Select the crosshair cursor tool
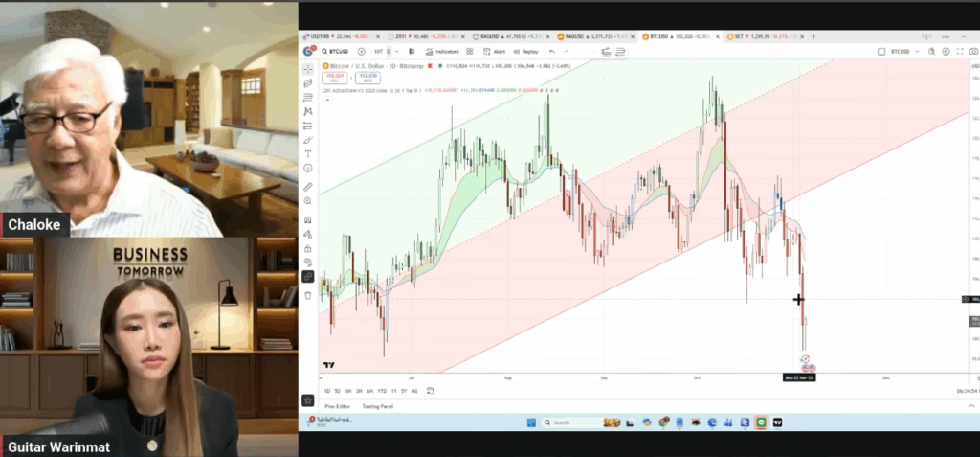Image resolution: width=980 pixels, height=457 pixels. [308, 69]
